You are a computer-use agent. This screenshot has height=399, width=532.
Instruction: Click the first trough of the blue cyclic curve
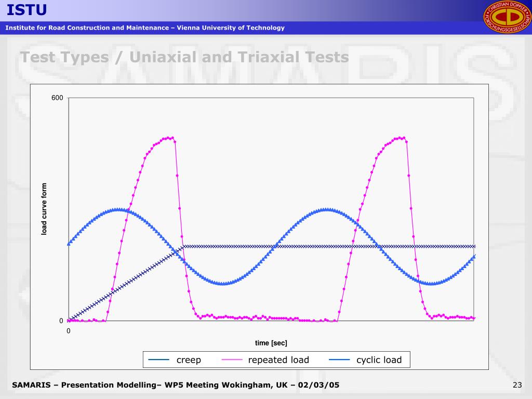(x=222, y=283)
